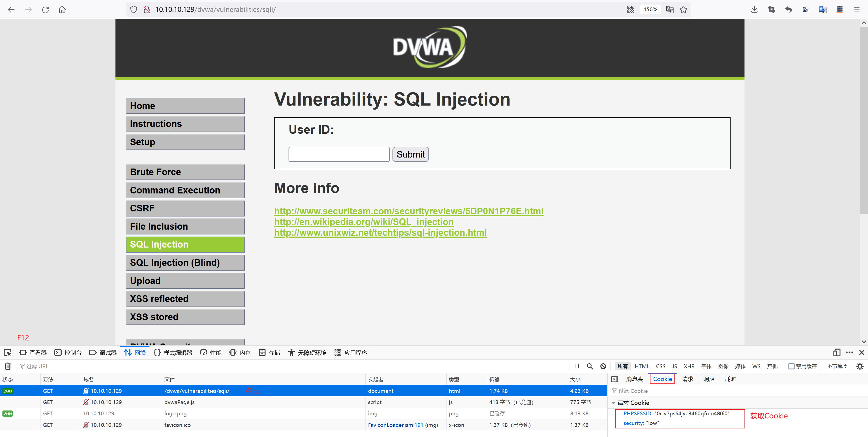
Task: Open the 150% zoom level indicator
Action: (x=650, y=10)
